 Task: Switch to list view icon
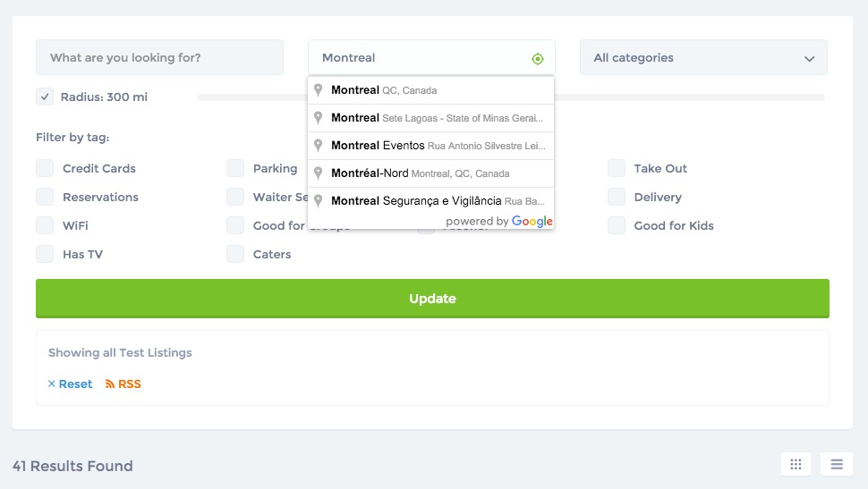(x=837, y=464)
